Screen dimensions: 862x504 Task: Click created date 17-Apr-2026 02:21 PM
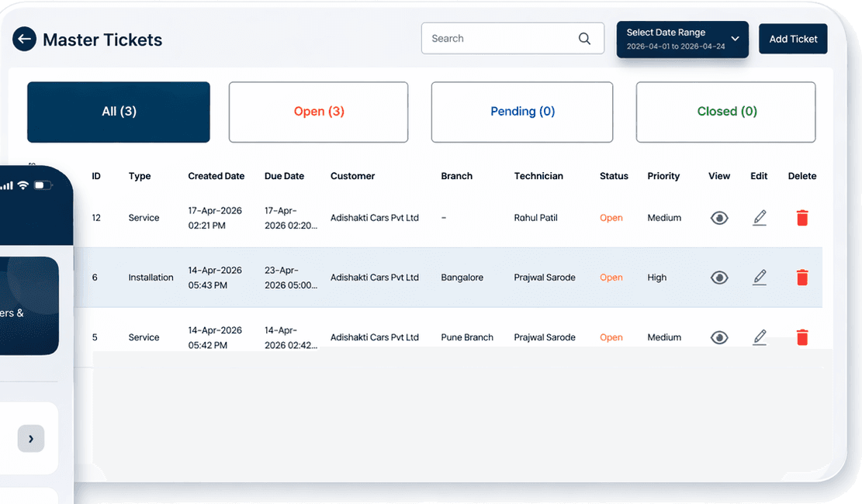coord(215,218)
